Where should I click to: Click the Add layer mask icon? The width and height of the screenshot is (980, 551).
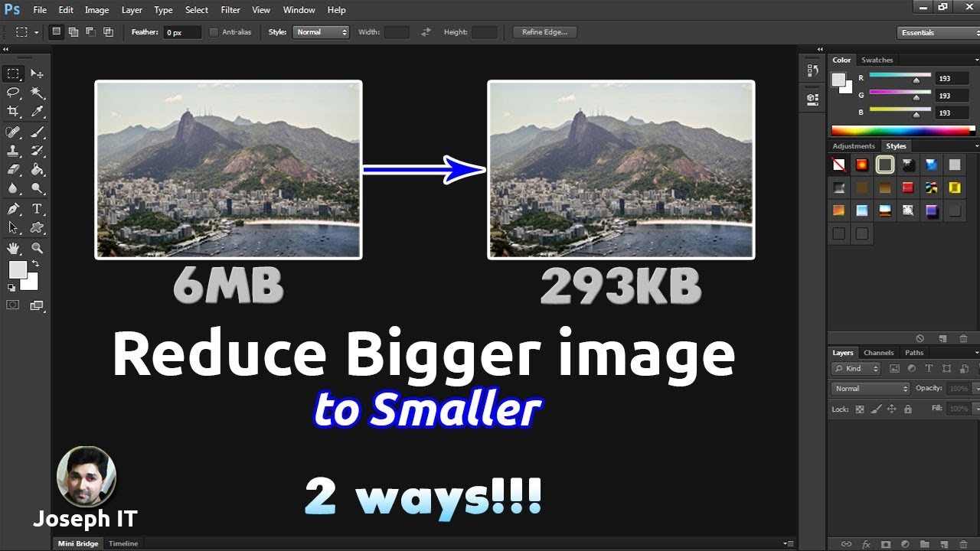pyautogui.click(x=886, y=544)
